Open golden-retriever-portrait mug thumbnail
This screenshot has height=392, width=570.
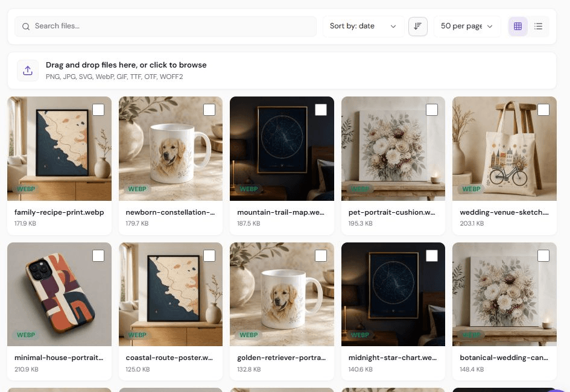coord(282,294)
